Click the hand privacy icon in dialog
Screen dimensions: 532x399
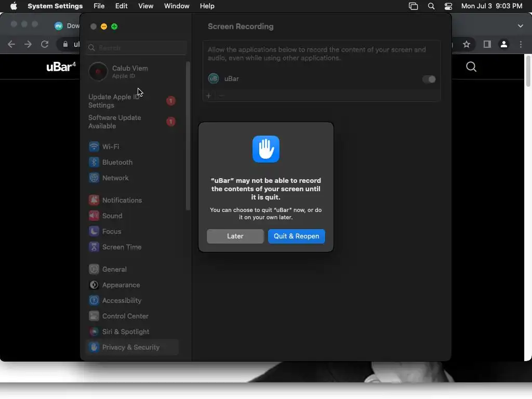pos(266,149)
